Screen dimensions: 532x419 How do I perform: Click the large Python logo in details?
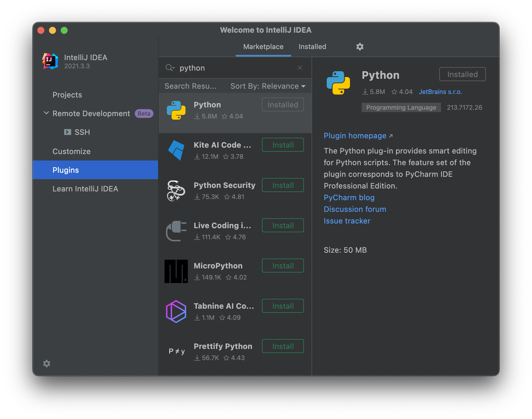click(338, 83)
